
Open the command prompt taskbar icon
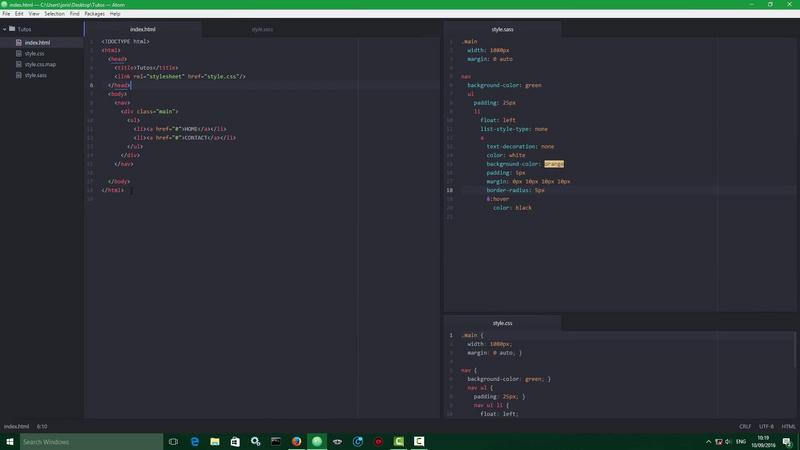point(276,441)
